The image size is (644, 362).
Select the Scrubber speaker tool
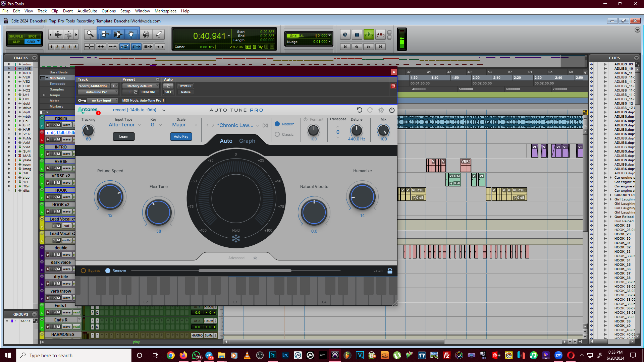click(x=146, y=34)
